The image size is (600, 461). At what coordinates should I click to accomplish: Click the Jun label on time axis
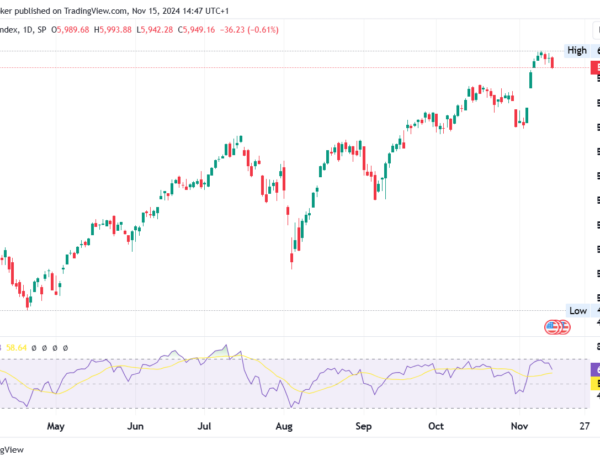pos(137,425)
